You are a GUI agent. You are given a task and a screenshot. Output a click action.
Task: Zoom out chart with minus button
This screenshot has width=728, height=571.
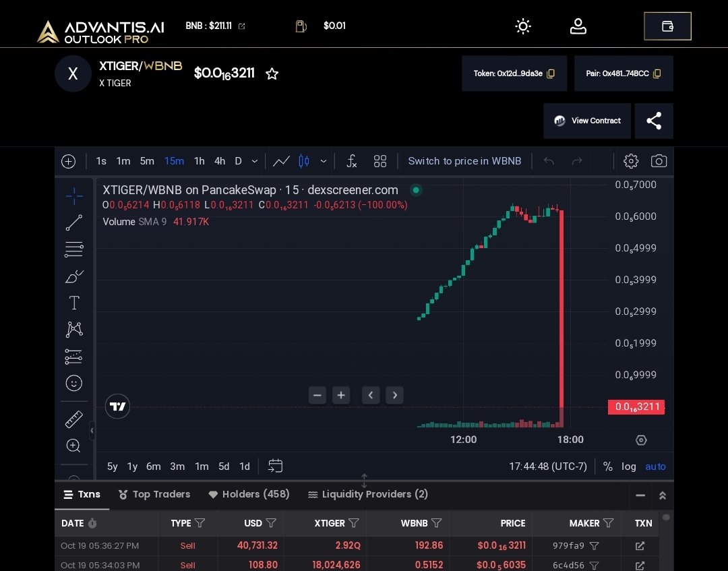pyautogui.click(x=317, y=395)
